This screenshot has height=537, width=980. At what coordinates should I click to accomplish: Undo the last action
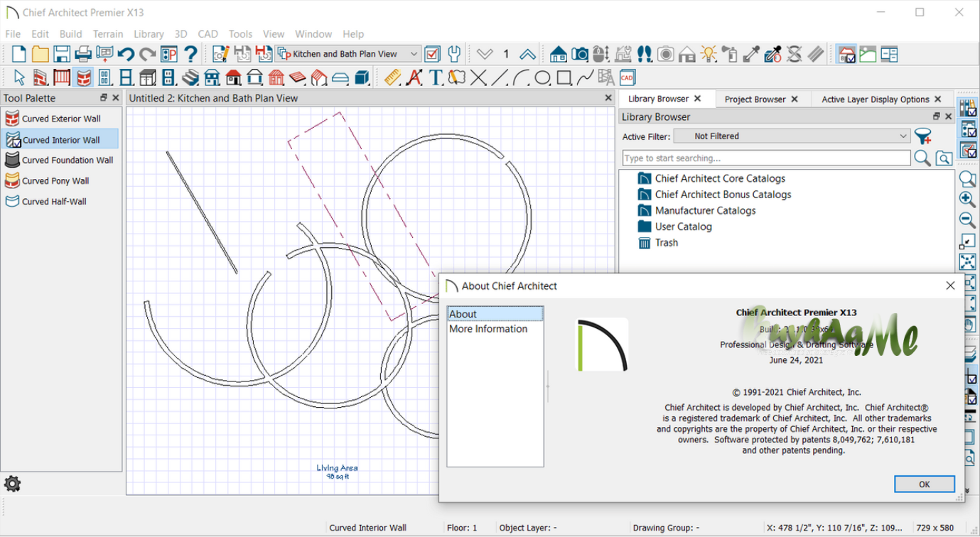pyautogui.click(x=126, y=54)
